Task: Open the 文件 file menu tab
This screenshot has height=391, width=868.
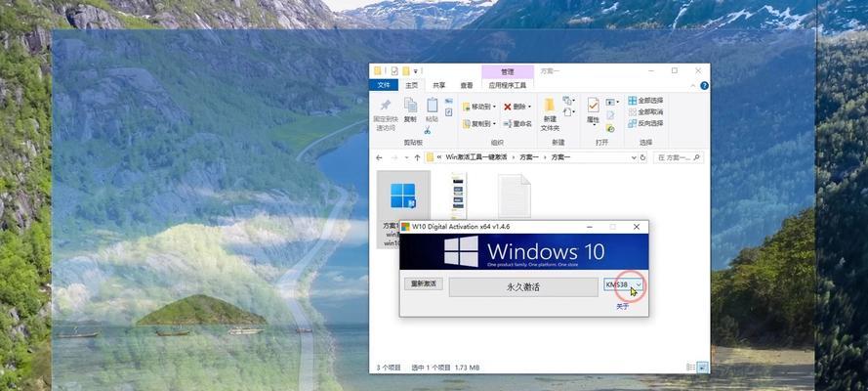Action: pos(384,85)
